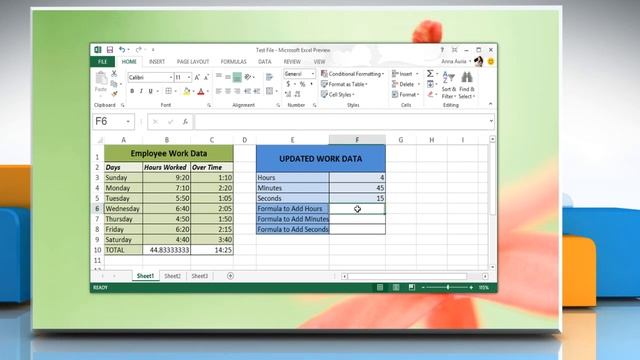Click the zoom slider handle in the status bar

[448, 287]
